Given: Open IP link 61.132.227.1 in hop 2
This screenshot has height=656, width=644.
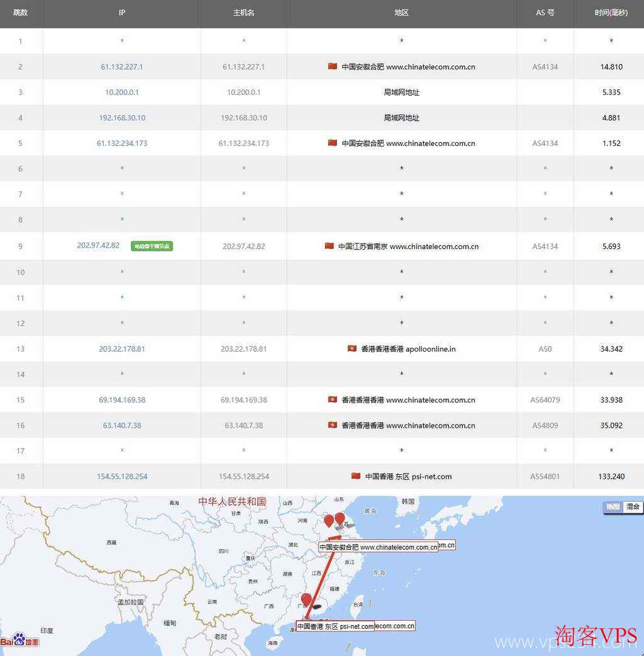Looking at the screenshot, I should [x=122, y=67].
